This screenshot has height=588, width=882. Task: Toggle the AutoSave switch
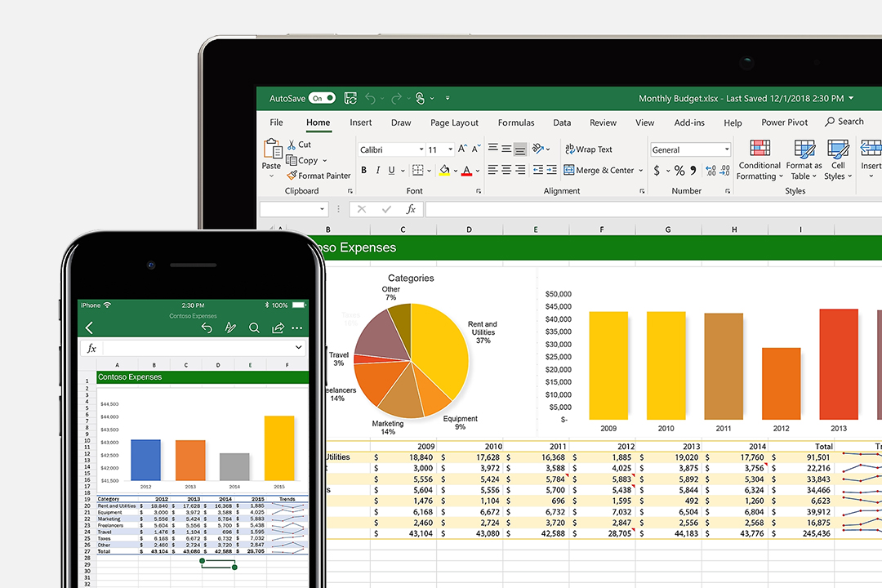point(322,97)
